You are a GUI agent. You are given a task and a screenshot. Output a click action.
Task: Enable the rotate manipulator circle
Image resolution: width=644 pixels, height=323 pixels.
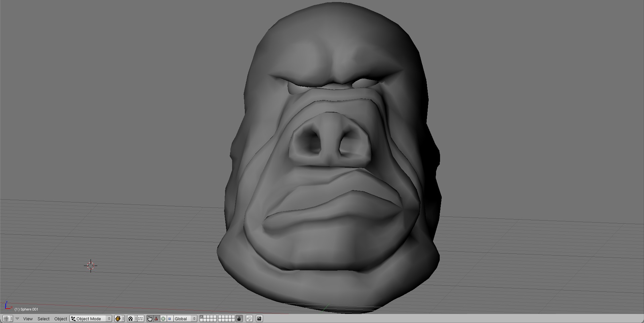click(163, 319)
